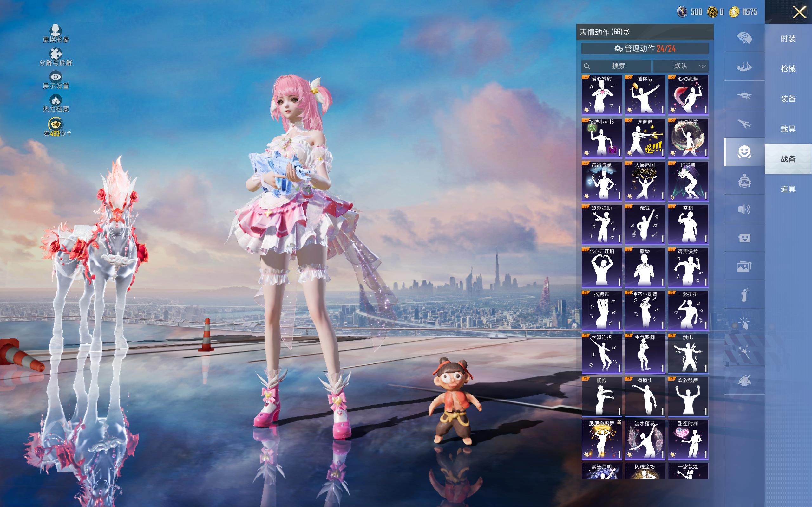Viewport: 812px width, 507px height.
Task: Open the 载具 vehicles tab
Action: (788, 129)
